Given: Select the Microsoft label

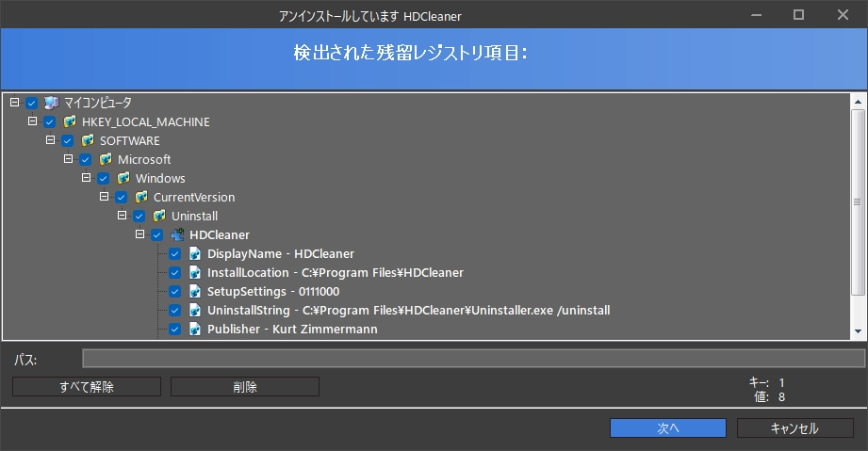Looking at the screenshot, I should point(144,159).
